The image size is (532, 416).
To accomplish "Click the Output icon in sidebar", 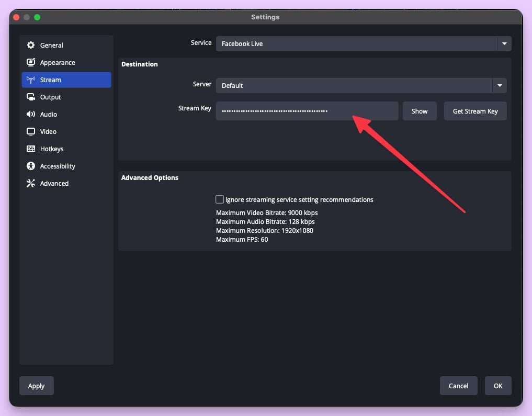I will pyautogui.click(x=31, y=97).
